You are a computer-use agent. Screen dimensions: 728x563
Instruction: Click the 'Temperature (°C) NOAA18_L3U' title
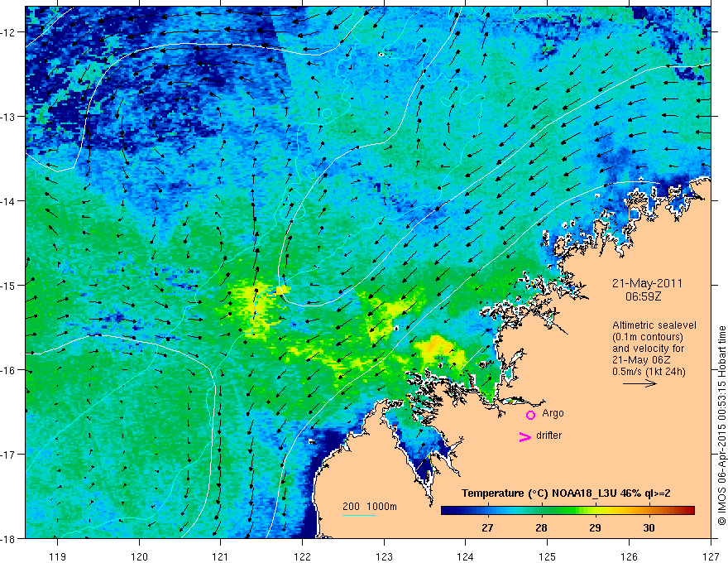tap(539, 493)
